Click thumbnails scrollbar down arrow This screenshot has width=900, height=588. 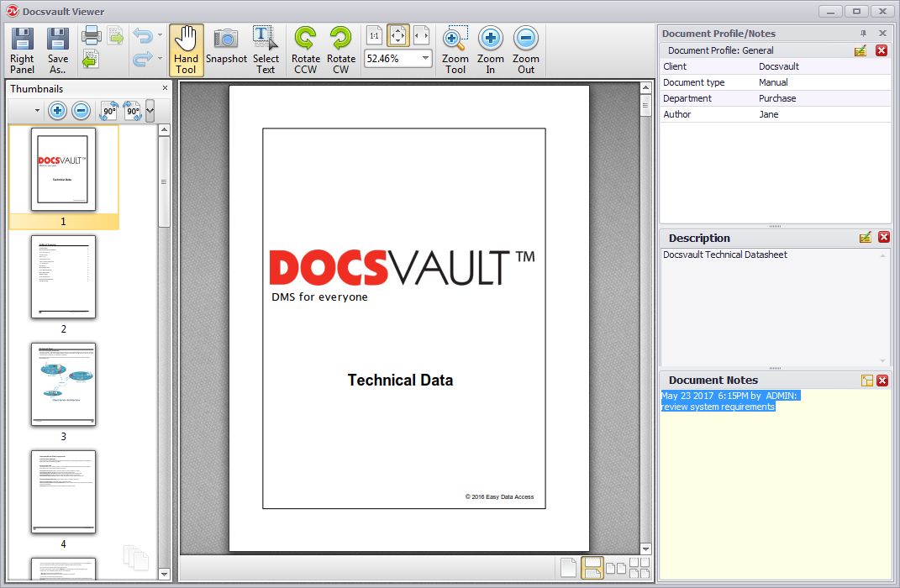pyautogui.click(x=164, y=574)
